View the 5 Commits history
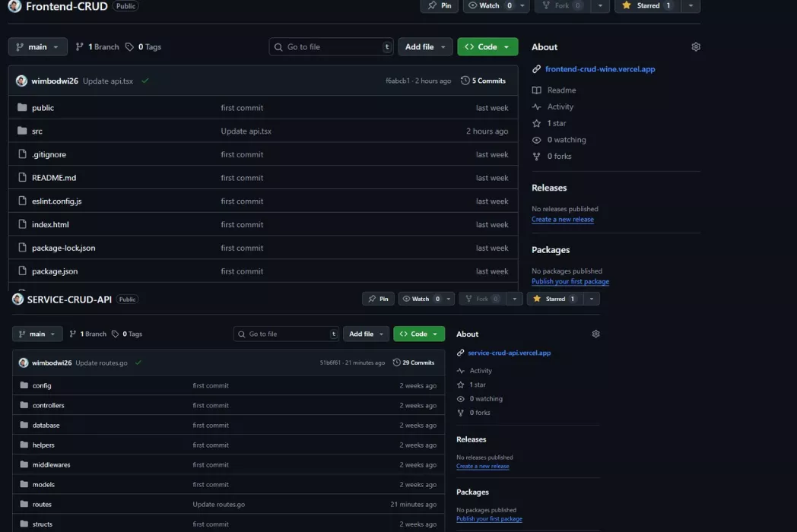This screenshot has height=532, width=797. (x=483, y=81)
